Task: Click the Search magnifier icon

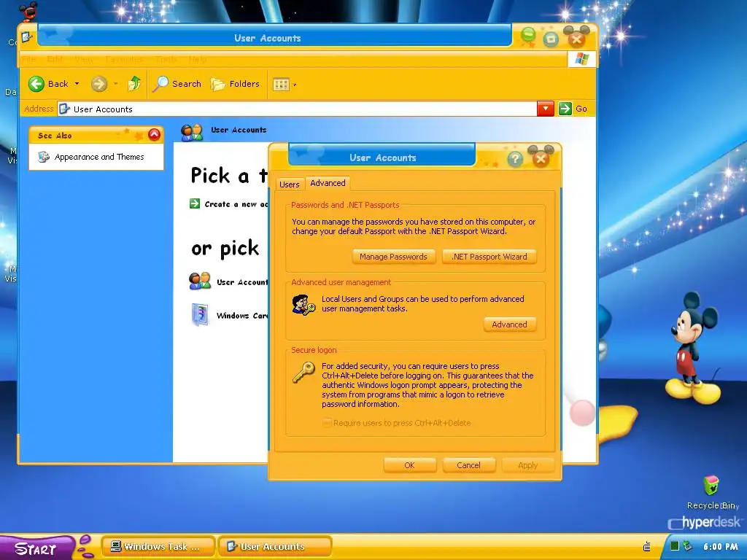Action: point(160,84)
